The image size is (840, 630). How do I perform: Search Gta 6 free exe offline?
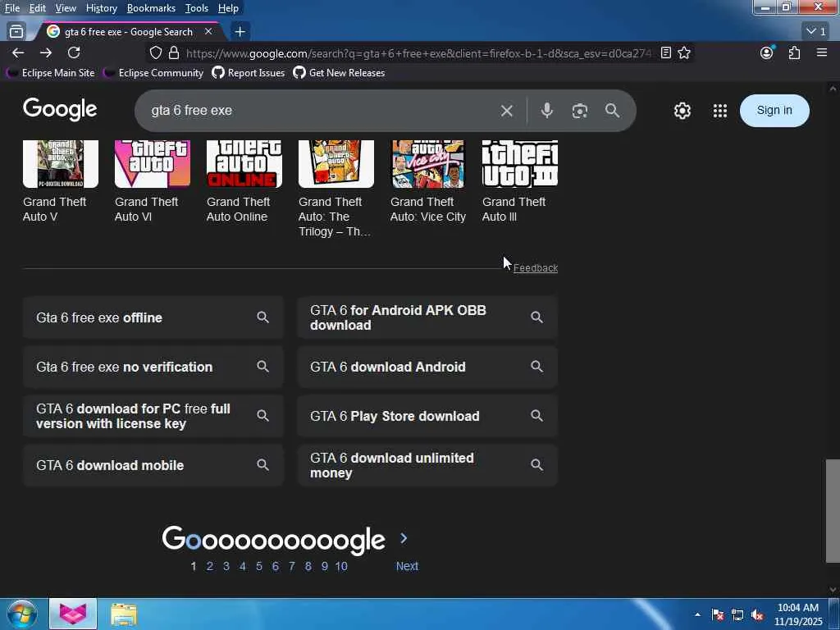(153, 317)
